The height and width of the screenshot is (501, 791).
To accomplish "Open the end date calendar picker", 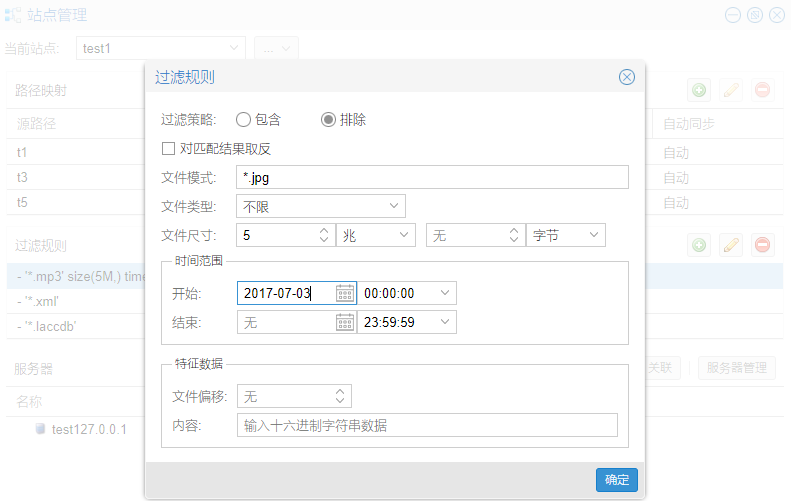I will point(345,322).
